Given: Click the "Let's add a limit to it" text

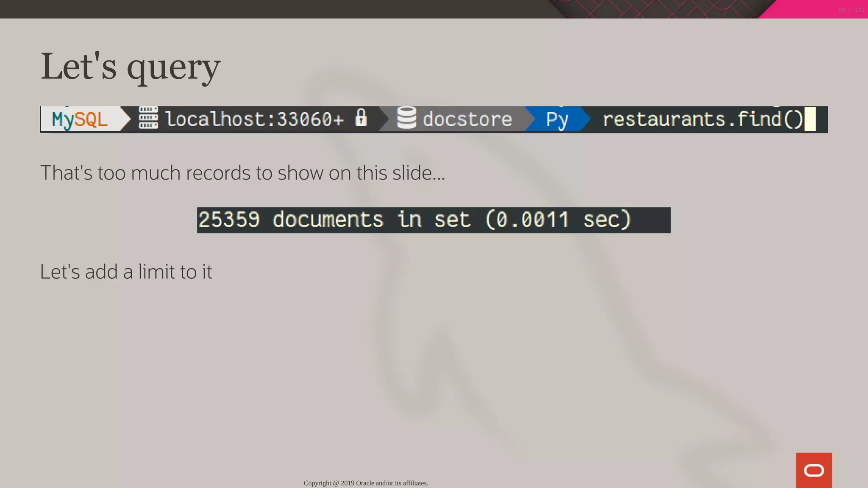Looking at the screenshot, I should [126, 272].
